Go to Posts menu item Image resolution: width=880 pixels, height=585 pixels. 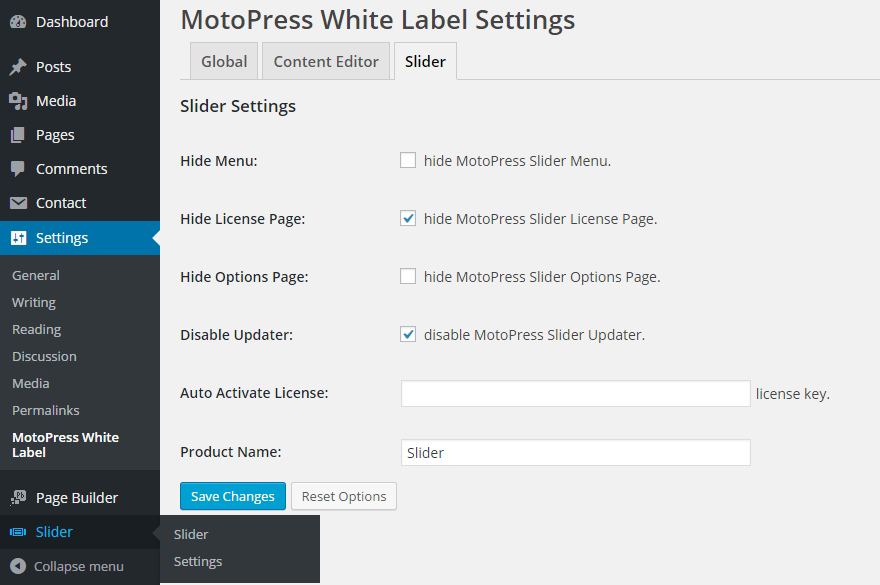coord(80,67)
